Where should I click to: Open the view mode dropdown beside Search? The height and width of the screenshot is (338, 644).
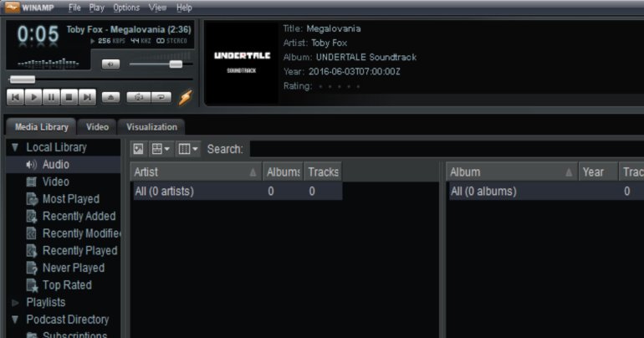[161, 149]
